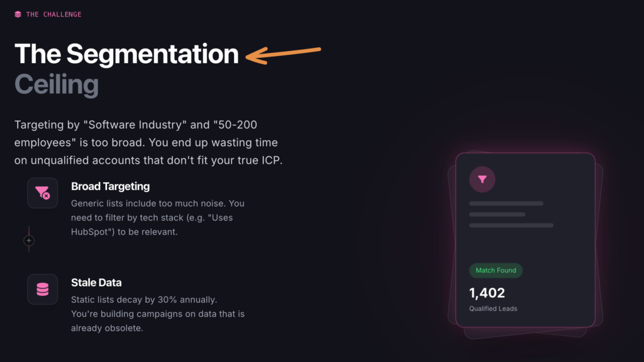Click the orange arrow pointing at the heading

(283, 54)
